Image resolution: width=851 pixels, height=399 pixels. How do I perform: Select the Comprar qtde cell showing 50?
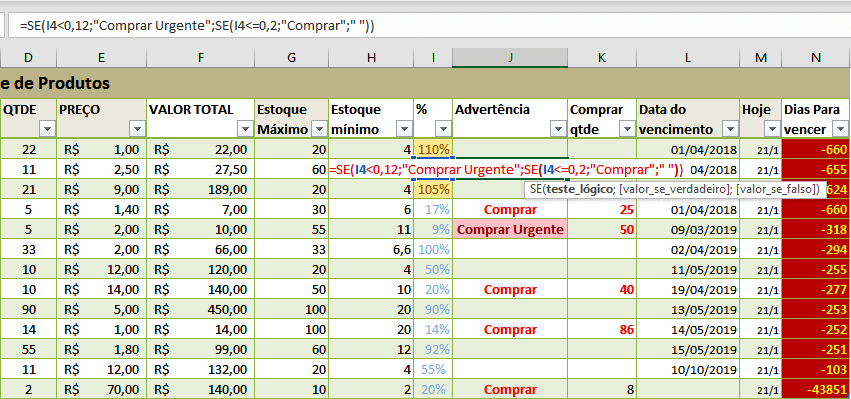(602, 230)
